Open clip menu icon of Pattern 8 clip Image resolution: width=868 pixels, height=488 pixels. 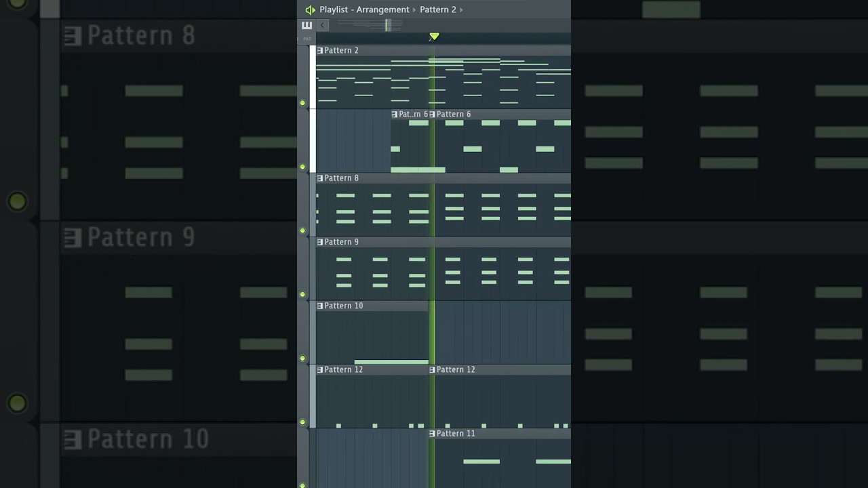pyautogui.click(x=320, y=178)
